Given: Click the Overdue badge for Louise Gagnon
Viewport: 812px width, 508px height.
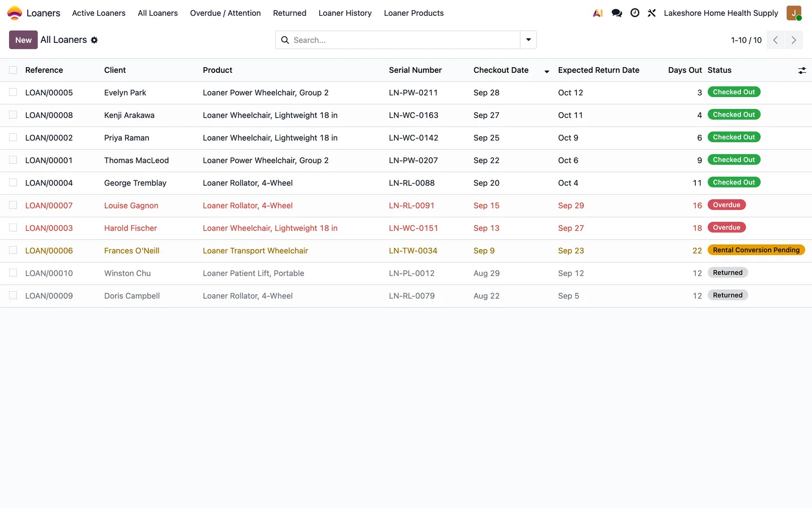Looking at the screenshot, I should (726, 205).
